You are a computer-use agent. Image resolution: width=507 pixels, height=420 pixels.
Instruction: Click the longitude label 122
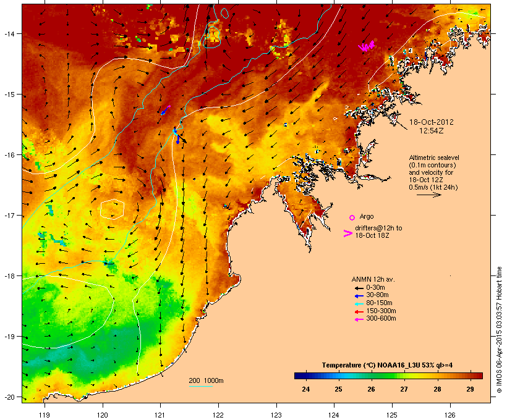tap(218, 415)
